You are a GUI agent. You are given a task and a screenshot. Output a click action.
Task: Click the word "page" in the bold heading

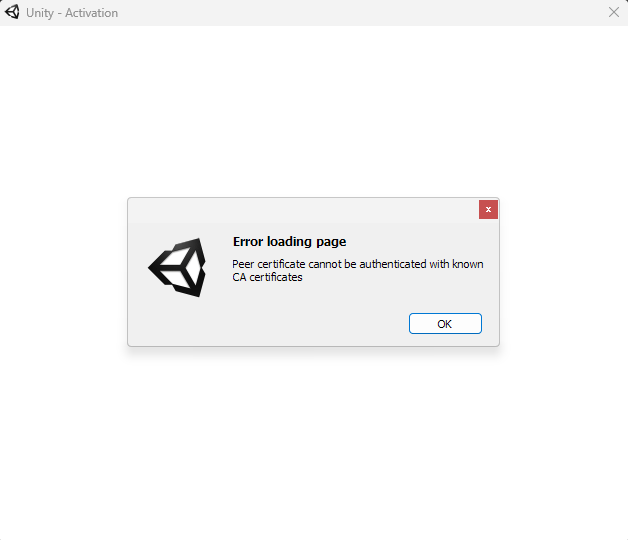click(x=331, y=242)
